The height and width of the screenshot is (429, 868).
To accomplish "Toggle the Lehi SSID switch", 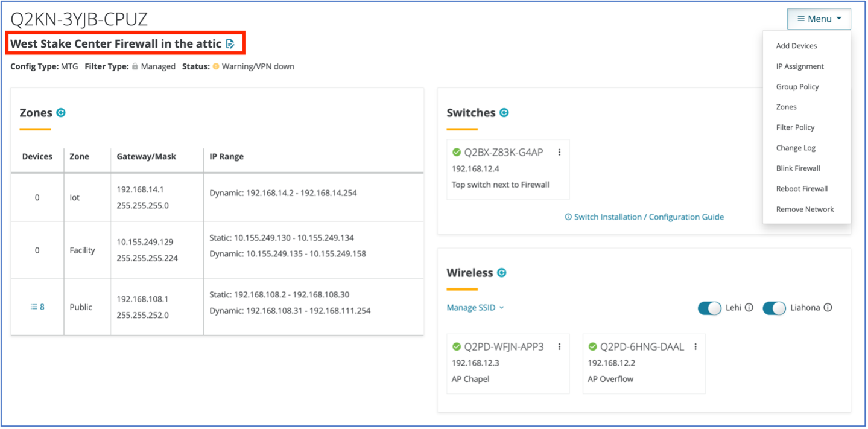I will (x=709, y=308).
